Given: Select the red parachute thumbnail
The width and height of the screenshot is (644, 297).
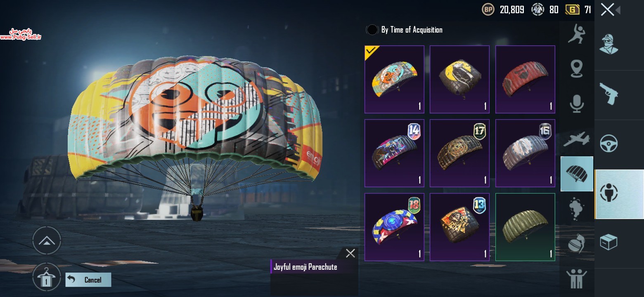Looking at the screenshot, I should coord(525,79).
